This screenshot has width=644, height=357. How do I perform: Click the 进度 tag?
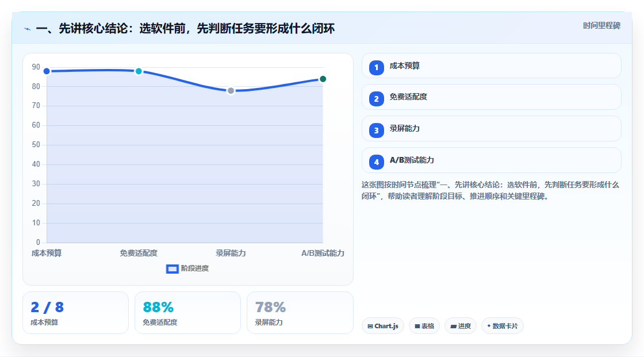[x=461, y=326]
